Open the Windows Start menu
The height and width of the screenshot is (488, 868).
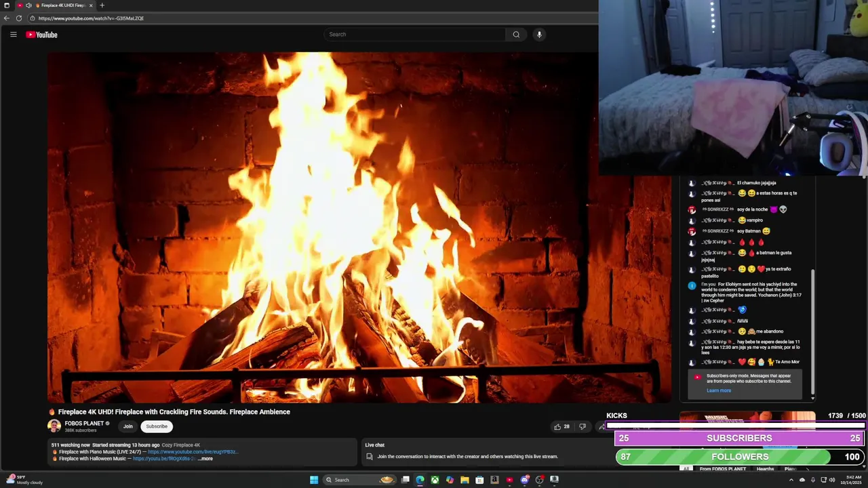coord(314,480)
